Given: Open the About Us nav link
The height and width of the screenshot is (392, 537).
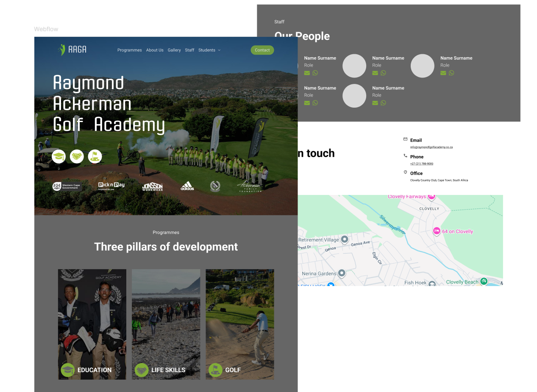Looking at the screenshot, I should 155,50.
